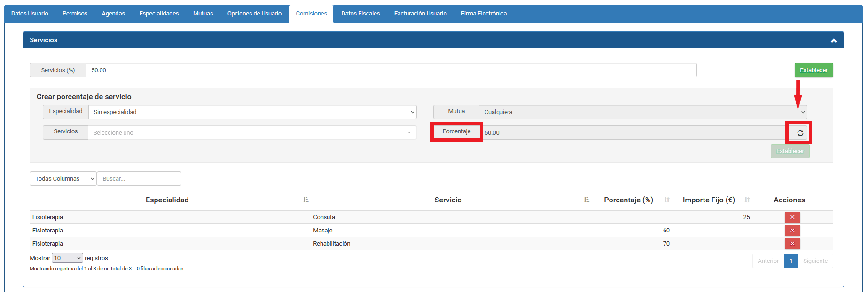Switch to the Facturación Usuario tab
The image size is (868, 292).
[420, 14]
